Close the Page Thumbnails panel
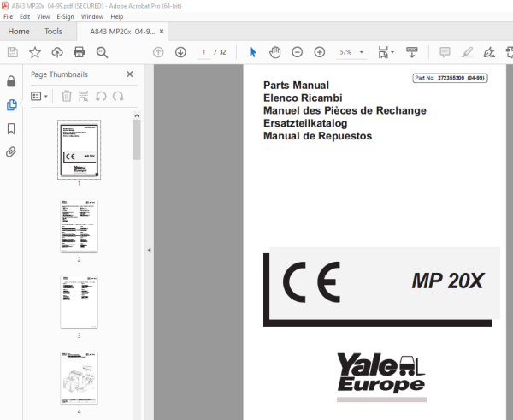Screen dimensions: 513x420 pos(130,74)
